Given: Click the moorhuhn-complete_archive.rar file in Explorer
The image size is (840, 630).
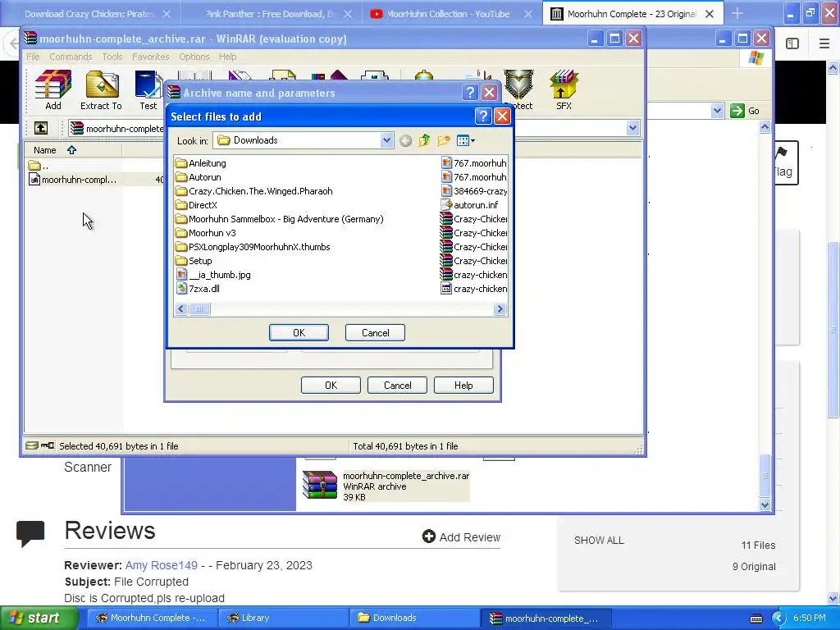Looking at the screenshot, I should (386, 486).
